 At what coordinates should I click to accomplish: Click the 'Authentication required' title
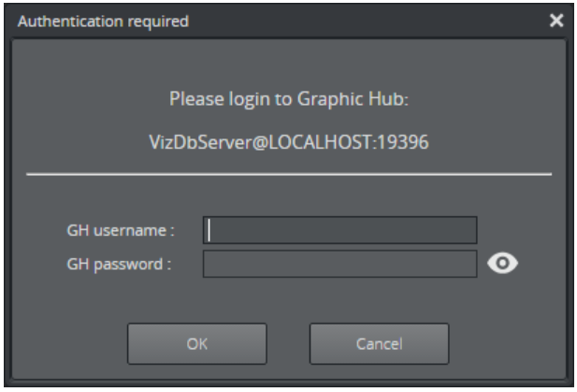click(x=104, y=21)
